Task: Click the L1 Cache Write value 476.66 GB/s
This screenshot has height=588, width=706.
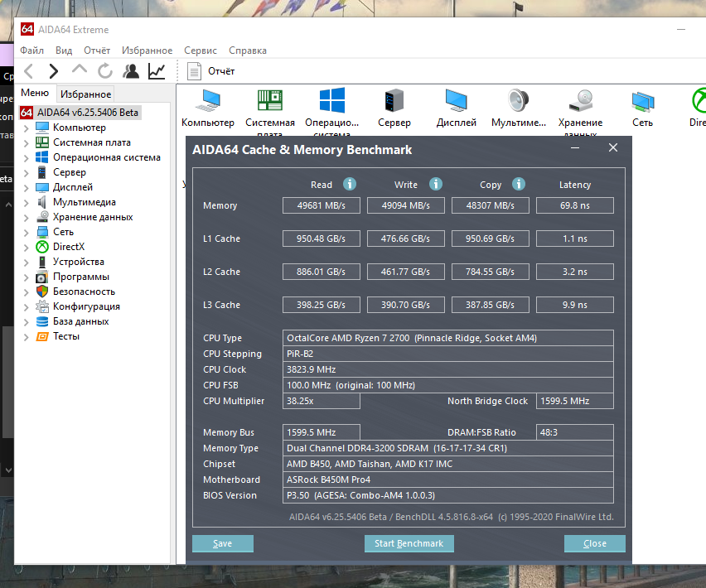Action: pos(406,239)
